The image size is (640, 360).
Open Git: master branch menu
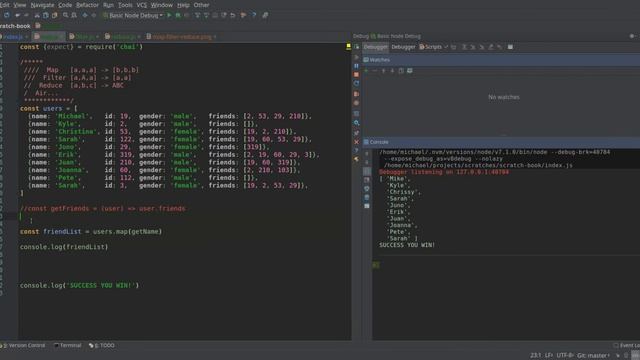point(593,355)
